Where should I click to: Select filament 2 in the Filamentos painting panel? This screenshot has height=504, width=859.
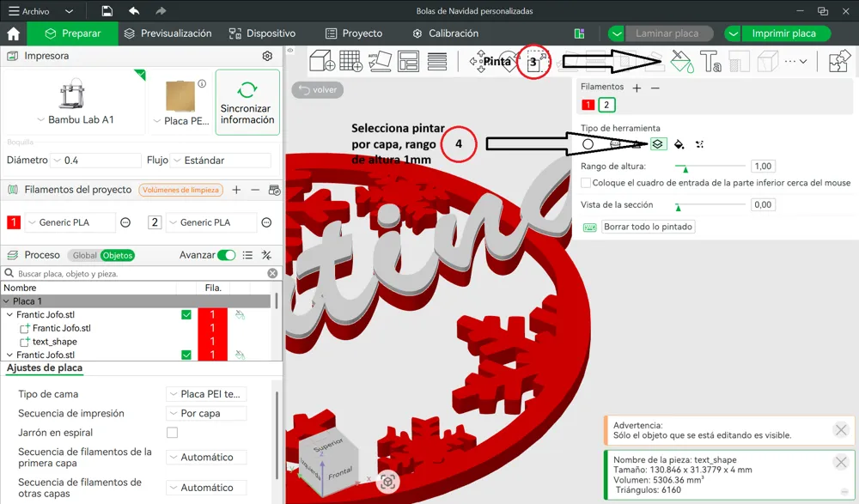tap(606, 106)
